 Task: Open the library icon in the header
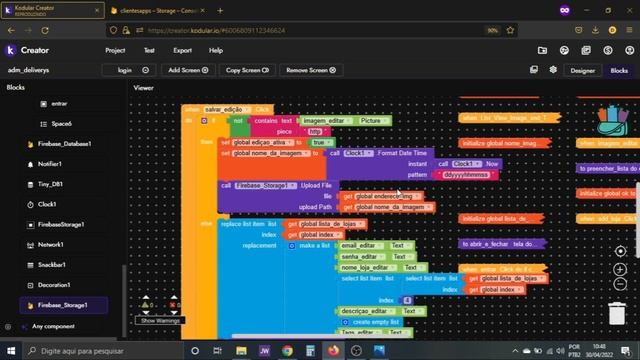586,50
